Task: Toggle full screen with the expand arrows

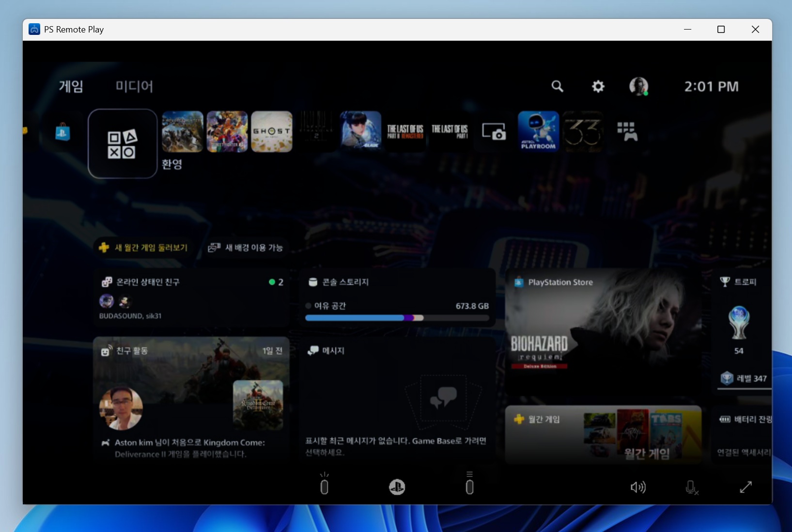Action: point(745,487)
